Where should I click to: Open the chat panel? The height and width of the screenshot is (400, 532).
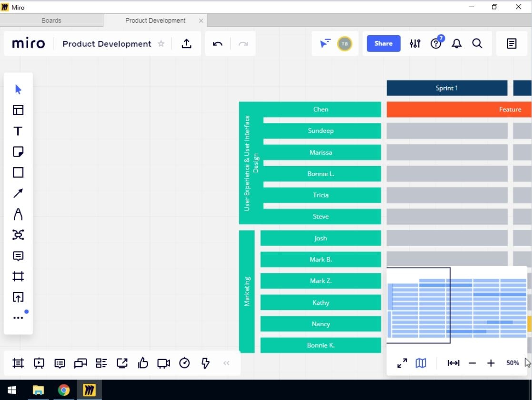pyautogui.click(x=80, y=363)
